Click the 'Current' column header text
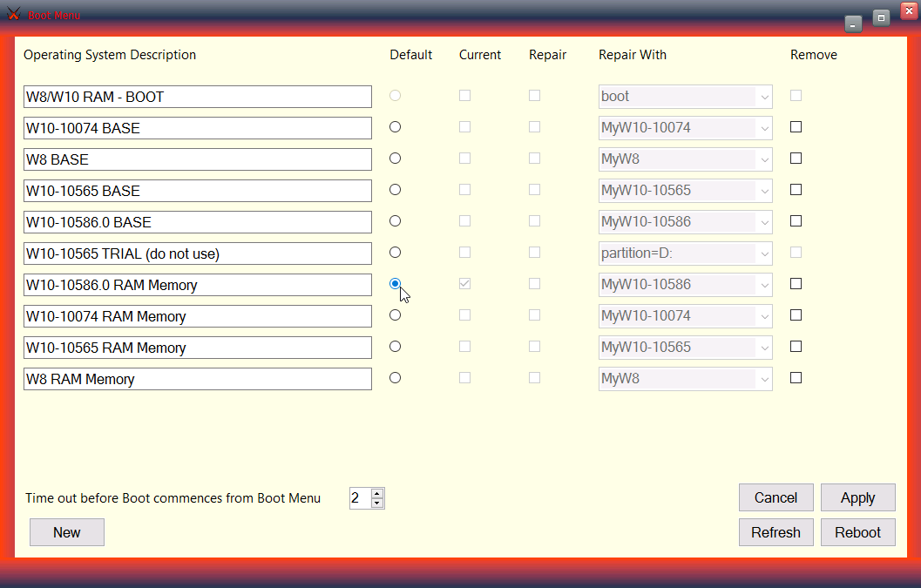Viewport: 921px width, 588px height. pos(480,55)
